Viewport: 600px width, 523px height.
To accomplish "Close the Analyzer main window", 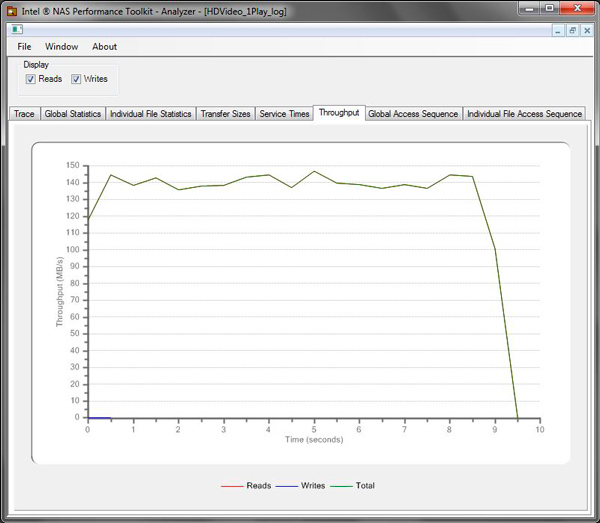I will pos(577,8).
